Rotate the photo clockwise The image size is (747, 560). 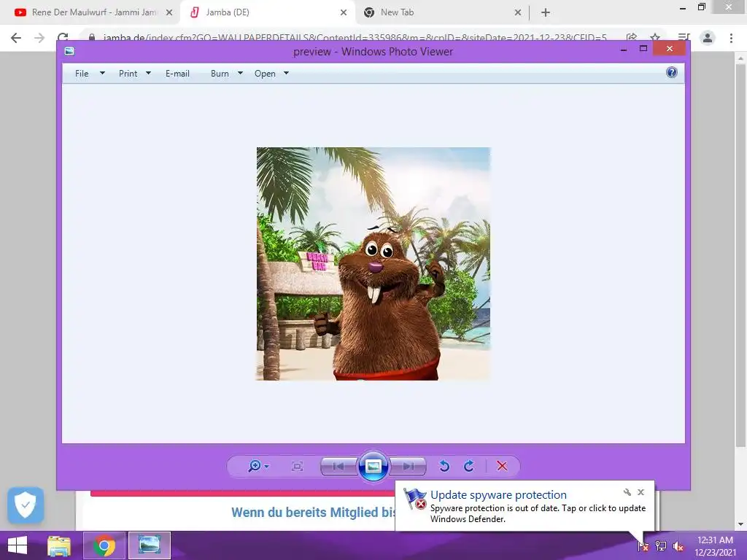(x=469, y=466)
